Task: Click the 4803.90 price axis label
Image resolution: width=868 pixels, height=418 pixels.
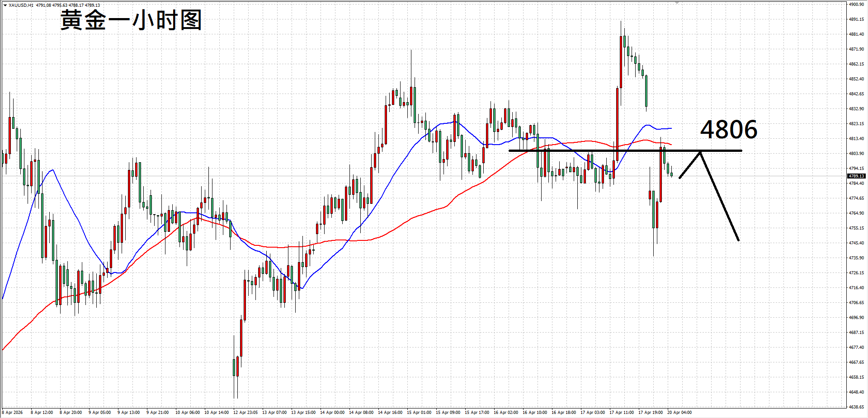Action: click(856, 154)
